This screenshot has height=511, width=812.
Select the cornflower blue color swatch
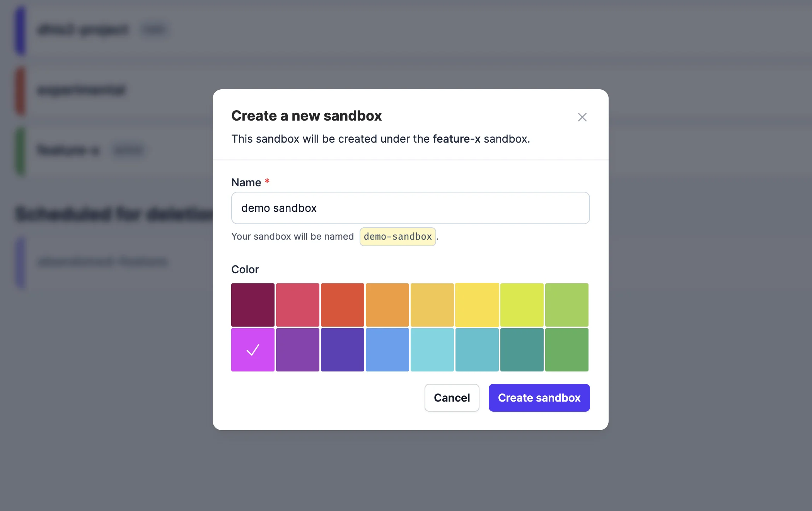point(387,350)
